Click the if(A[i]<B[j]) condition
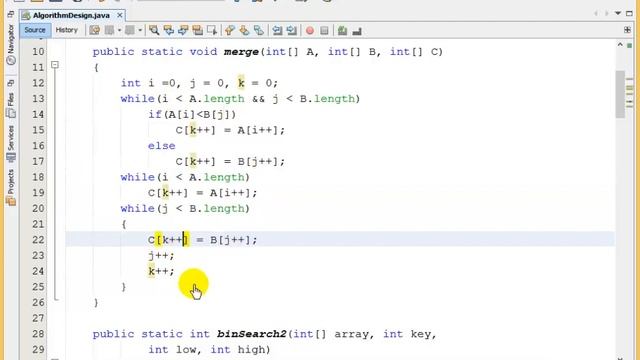This screenshot has height=360, width=640. point(192,114)
